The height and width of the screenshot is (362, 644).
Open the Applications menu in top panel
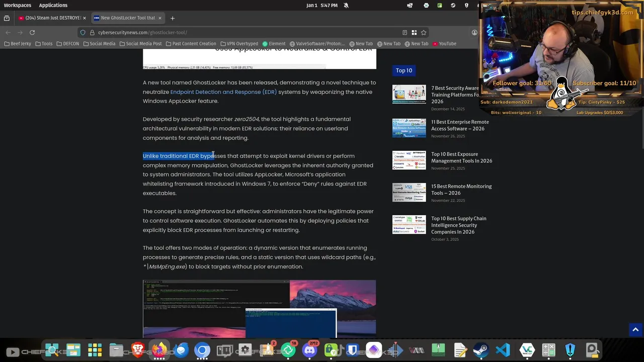click(x=53, y=5)
